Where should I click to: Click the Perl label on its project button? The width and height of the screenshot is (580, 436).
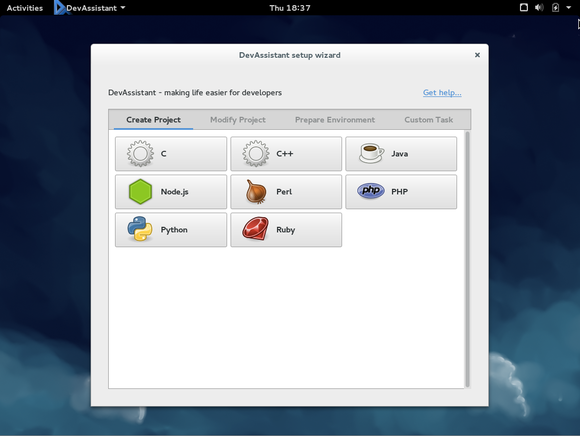(284, 192)
